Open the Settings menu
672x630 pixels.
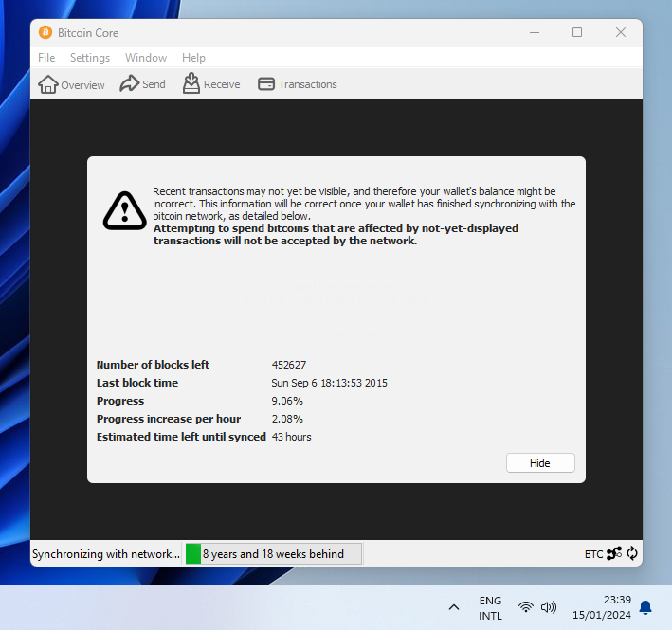click(x=90, y=58)
